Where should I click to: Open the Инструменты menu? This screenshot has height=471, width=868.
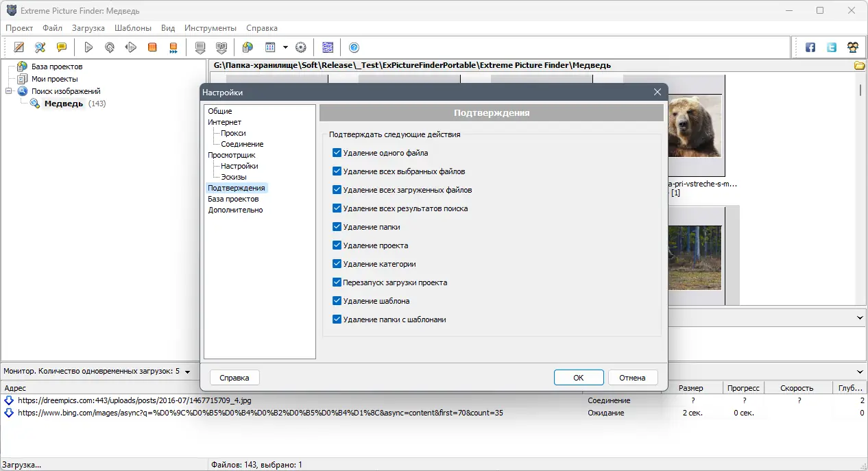coord(210,28)
